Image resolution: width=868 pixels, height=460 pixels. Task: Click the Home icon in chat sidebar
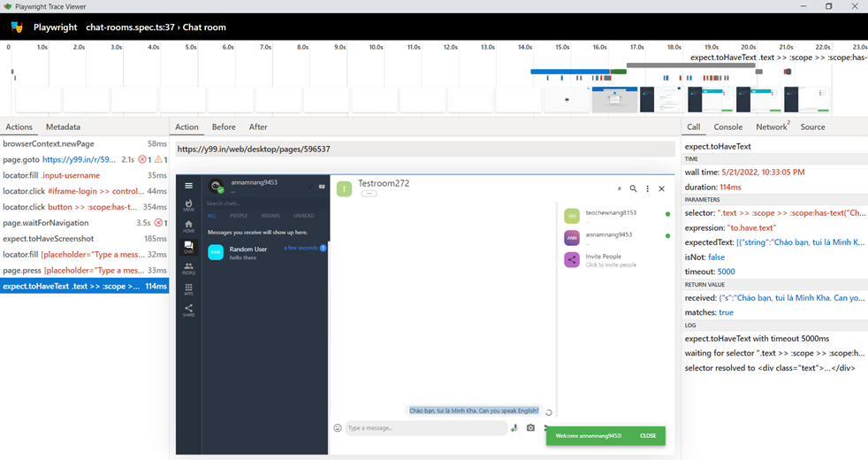click(x=188, y=226)
